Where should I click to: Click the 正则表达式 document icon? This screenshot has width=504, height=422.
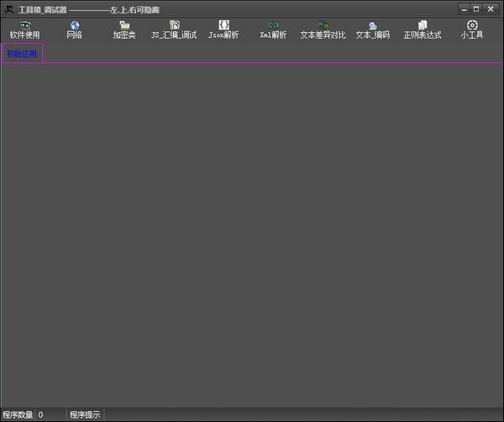pos(422,26)
